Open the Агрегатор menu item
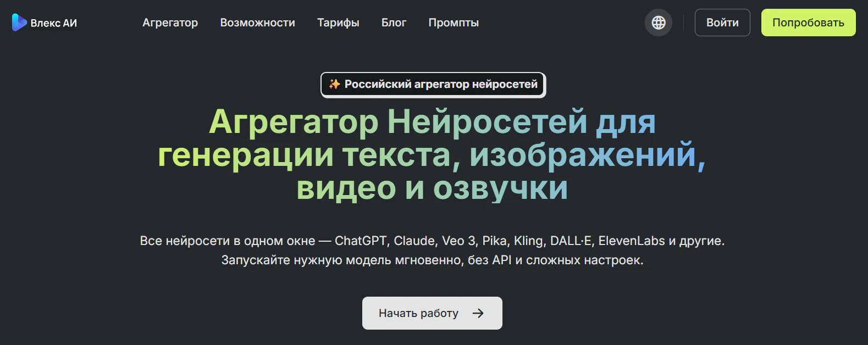 point(170,23)
